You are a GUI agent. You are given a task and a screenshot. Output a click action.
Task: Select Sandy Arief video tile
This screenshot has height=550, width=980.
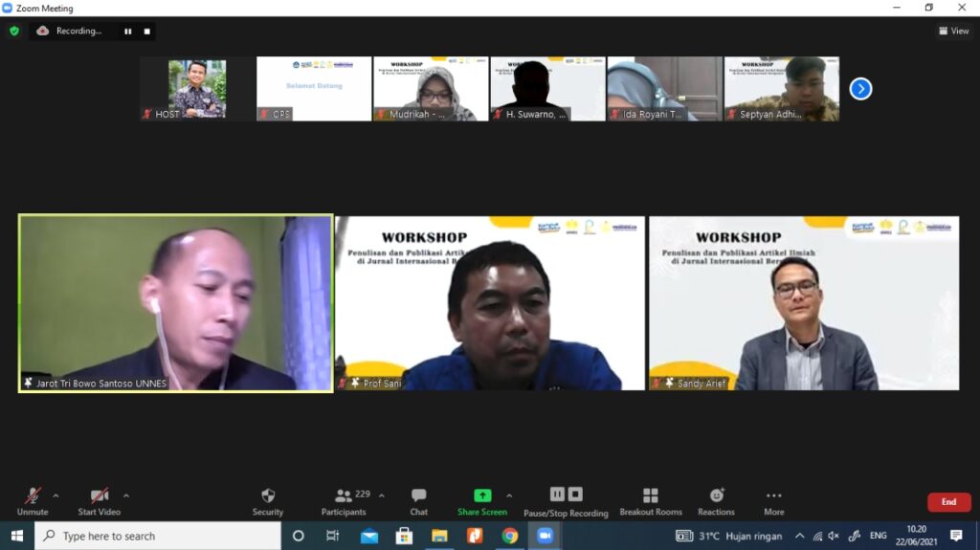click(803, 302)
